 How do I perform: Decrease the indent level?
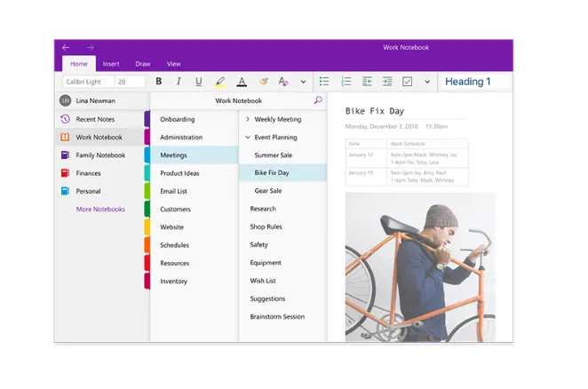click(367, 82)
